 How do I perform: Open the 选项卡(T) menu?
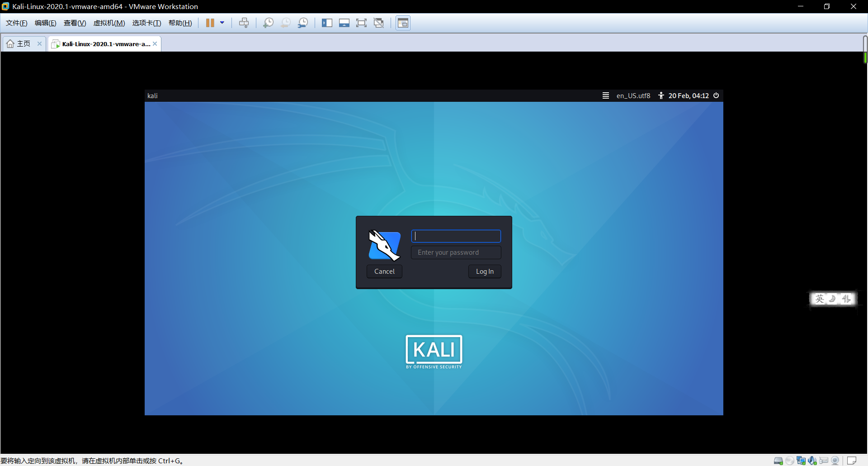coord(147,23)
